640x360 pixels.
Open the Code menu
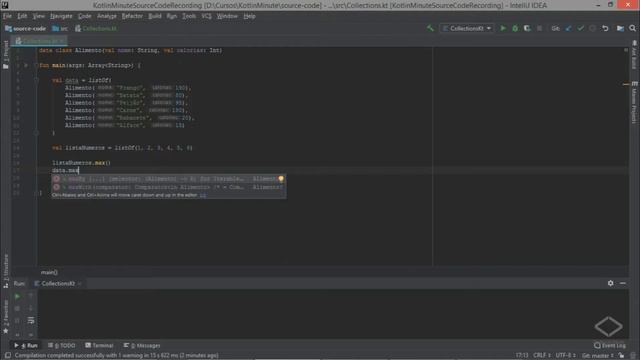click(x=84, y=16)
